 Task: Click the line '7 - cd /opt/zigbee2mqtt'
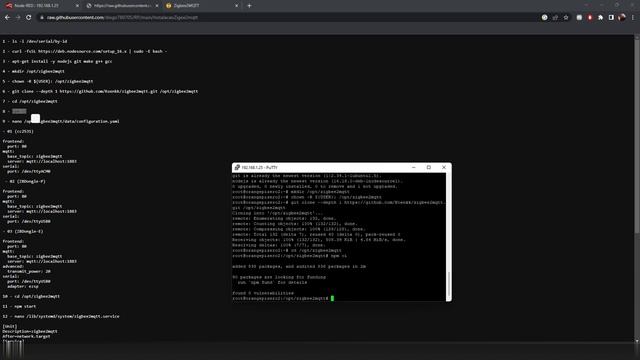tap(30, 101)
